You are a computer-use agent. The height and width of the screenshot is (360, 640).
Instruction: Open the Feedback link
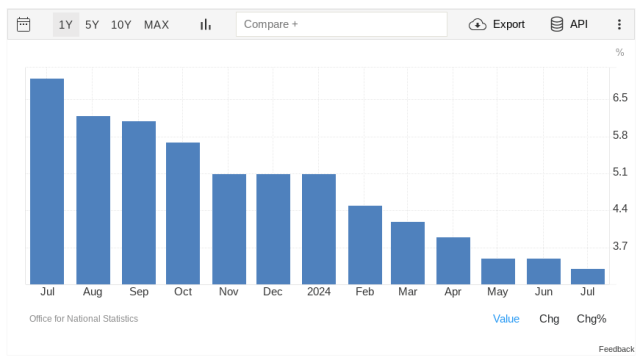click(616, 349)
